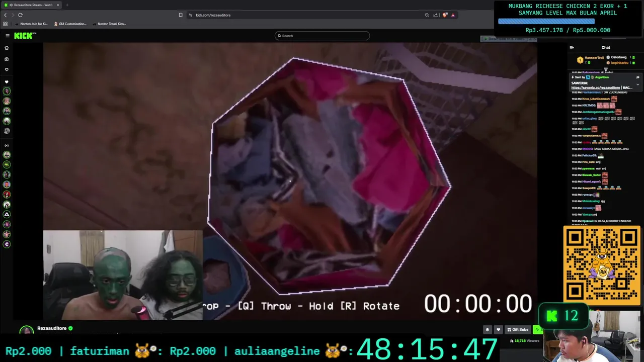The image size is (644, 362).
Task: Select Rezaauditore Stream browser tab
Action: 32,5
